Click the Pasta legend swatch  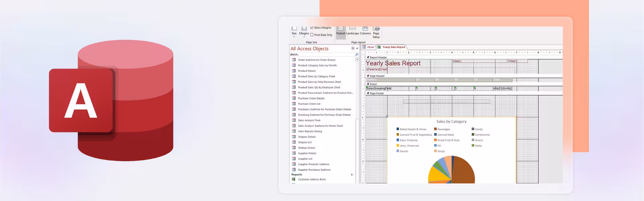pos(473,145)
